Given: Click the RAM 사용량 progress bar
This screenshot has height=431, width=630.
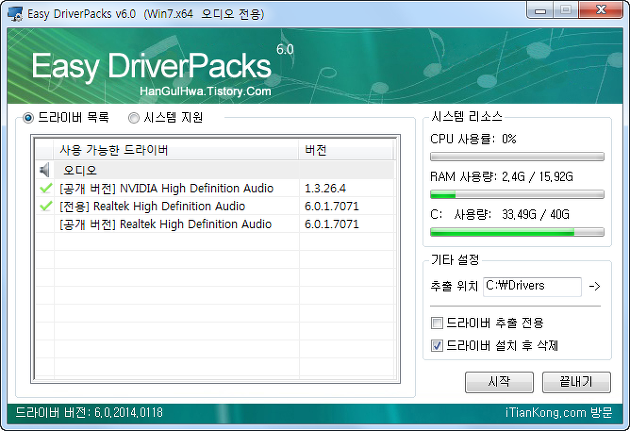Looking at the screenshot, I should (517, 194).
